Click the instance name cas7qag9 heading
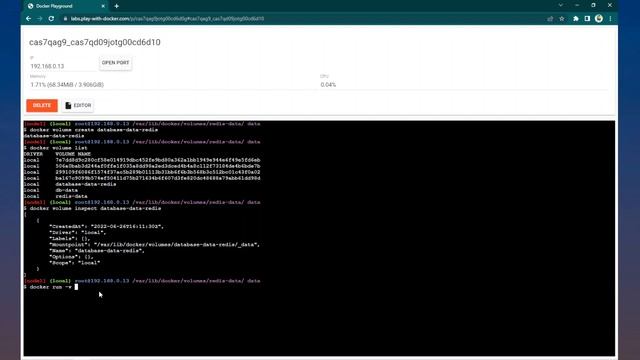Viewport: 640px width, 360px height. [95, 42]
